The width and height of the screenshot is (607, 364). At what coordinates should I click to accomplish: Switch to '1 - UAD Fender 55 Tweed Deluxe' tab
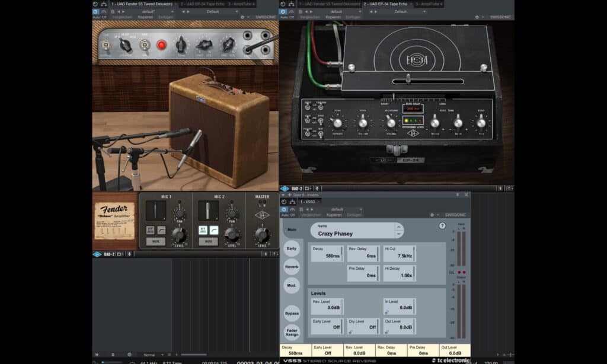tap(142, 4)
